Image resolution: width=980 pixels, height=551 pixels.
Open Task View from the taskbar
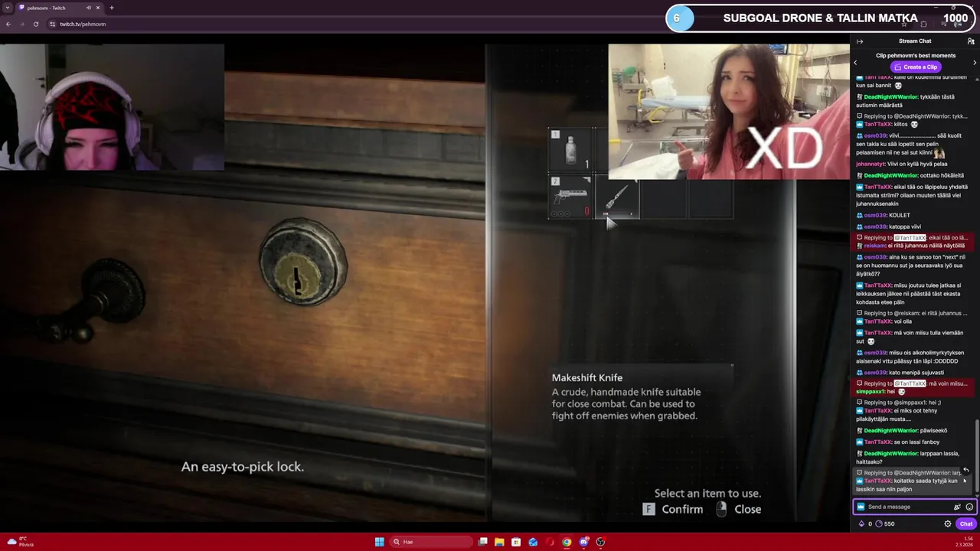[482, 542]
